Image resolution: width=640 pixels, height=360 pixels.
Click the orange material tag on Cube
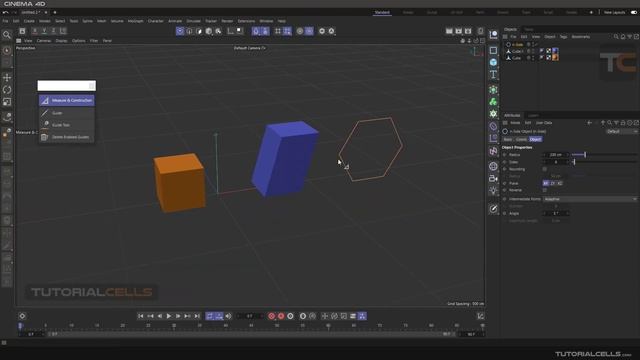(555, 58)
